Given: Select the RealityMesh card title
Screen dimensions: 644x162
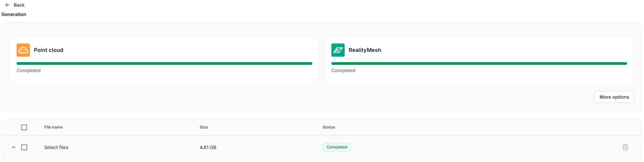Looking at the screenshot, I should click(x=365, y=50).
